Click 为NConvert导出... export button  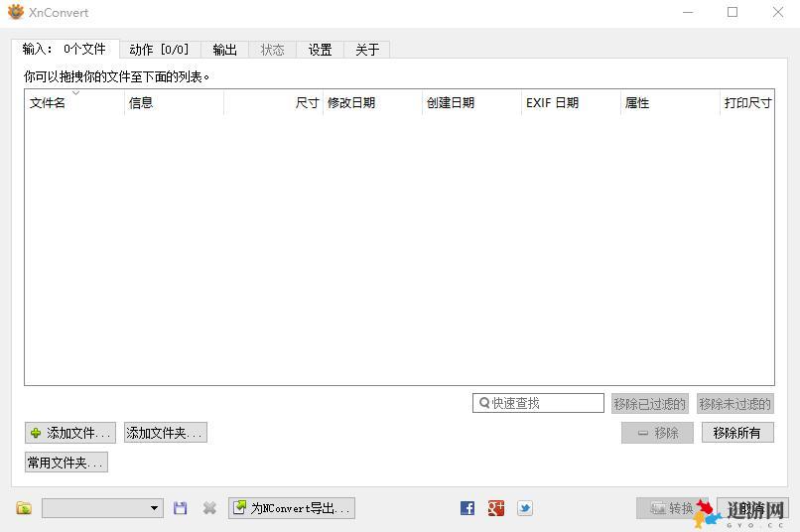292,508
